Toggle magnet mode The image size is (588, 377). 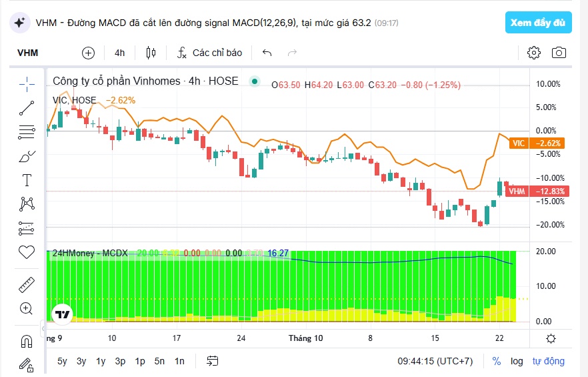27,342
